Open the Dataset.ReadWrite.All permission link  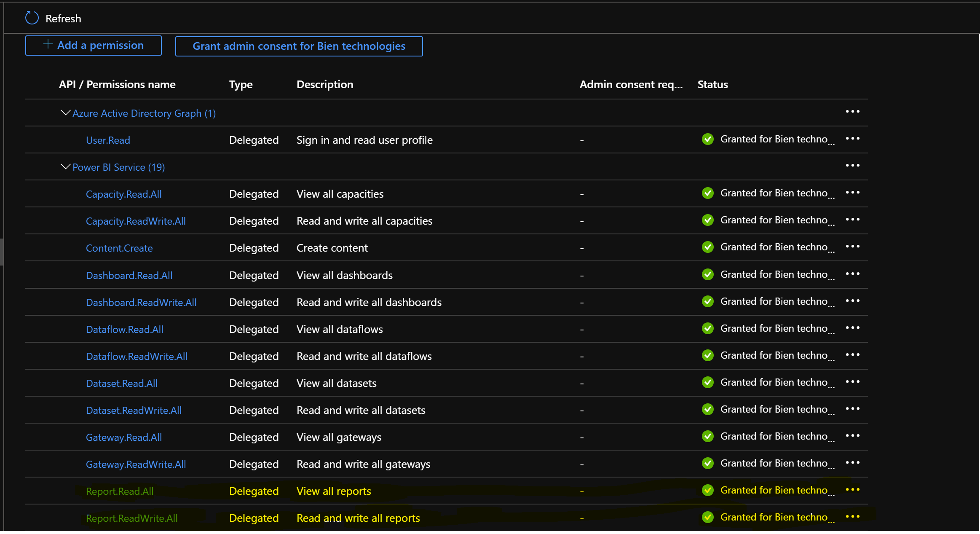(134, 410)
